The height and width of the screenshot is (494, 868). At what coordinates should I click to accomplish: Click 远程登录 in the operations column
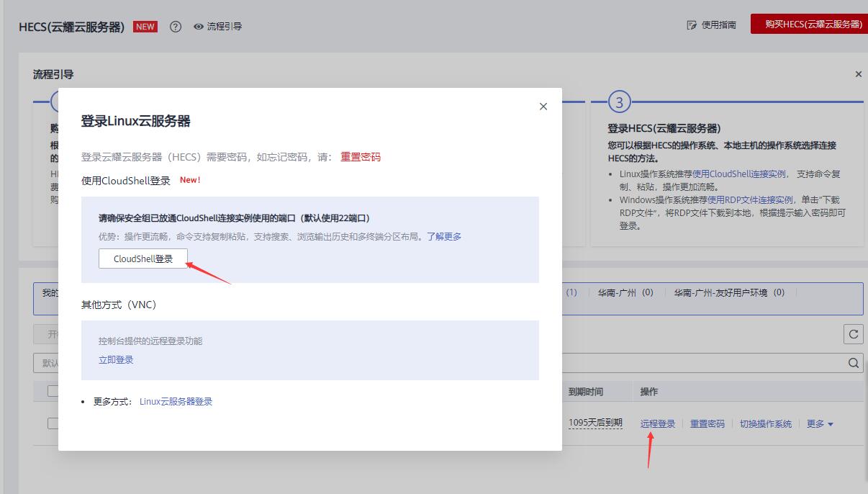pyautogui.click(x=658, y=424)
